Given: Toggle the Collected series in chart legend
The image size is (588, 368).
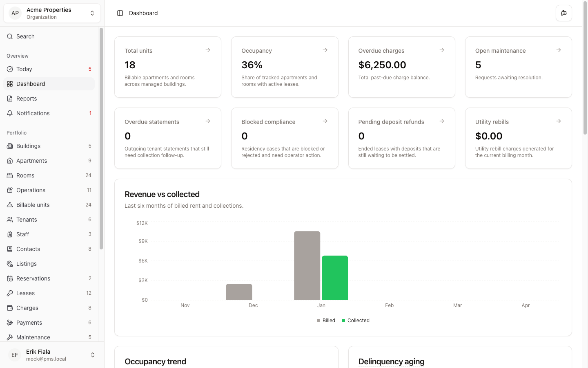Looking at the screenshot, I should click(355, 320).
